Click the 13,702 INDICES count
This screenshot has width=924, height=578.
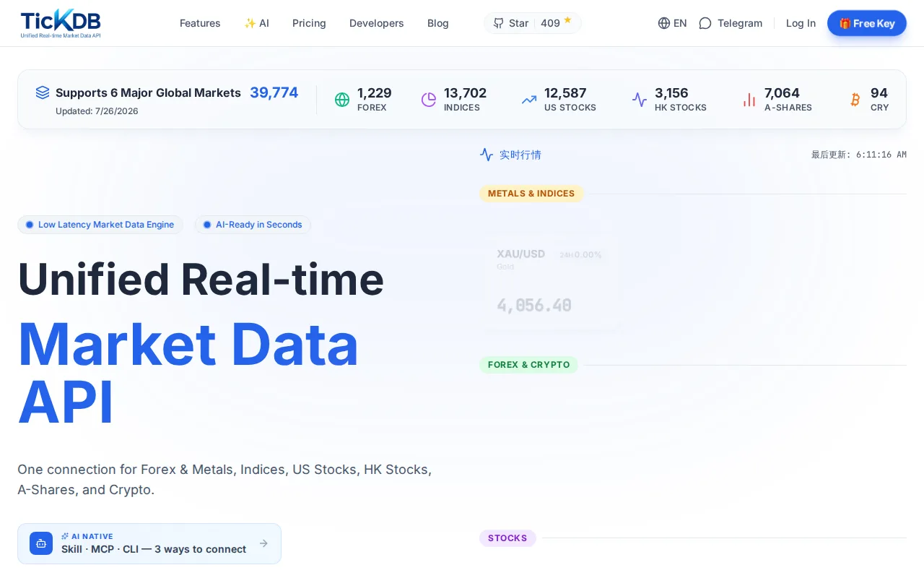click(465, 93)
